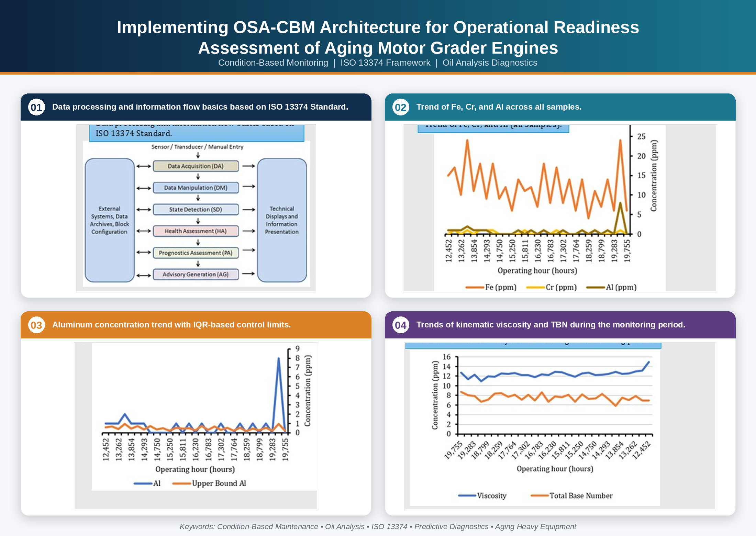Click the Advisory Generation (AG) block
Viewport: 756px width, 536px height.
point(196,274)
